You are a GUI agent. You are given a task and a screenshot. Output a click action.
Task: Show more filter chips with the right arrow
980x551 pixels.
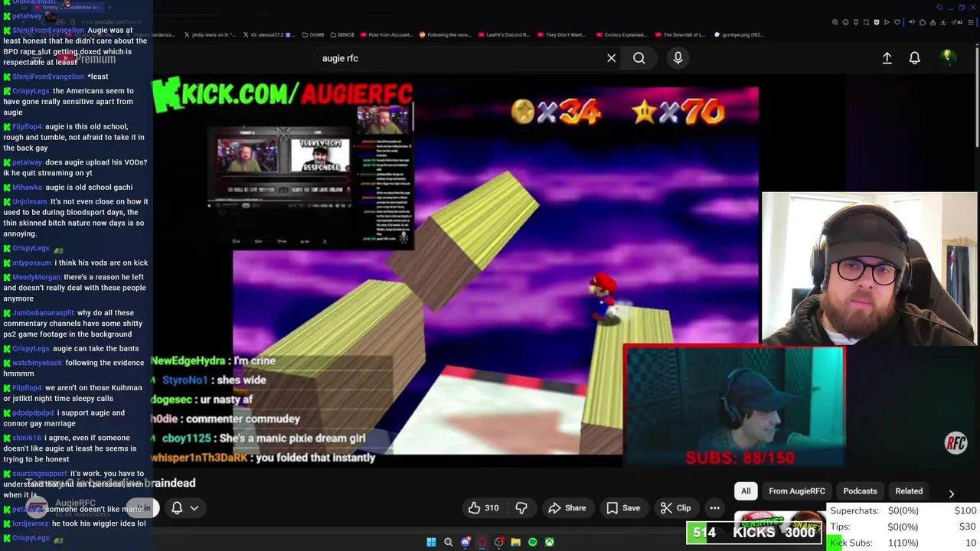pyautogui.click(x=951, y=494)
